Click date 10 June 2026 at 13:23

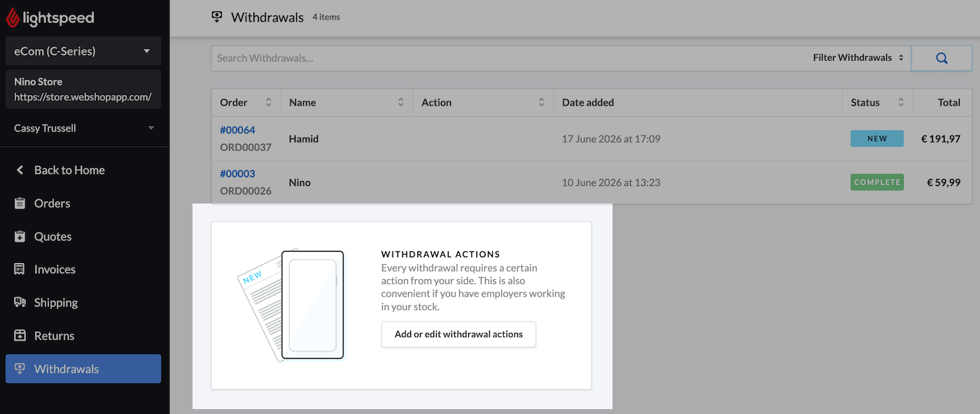click(x=611, y=183)
